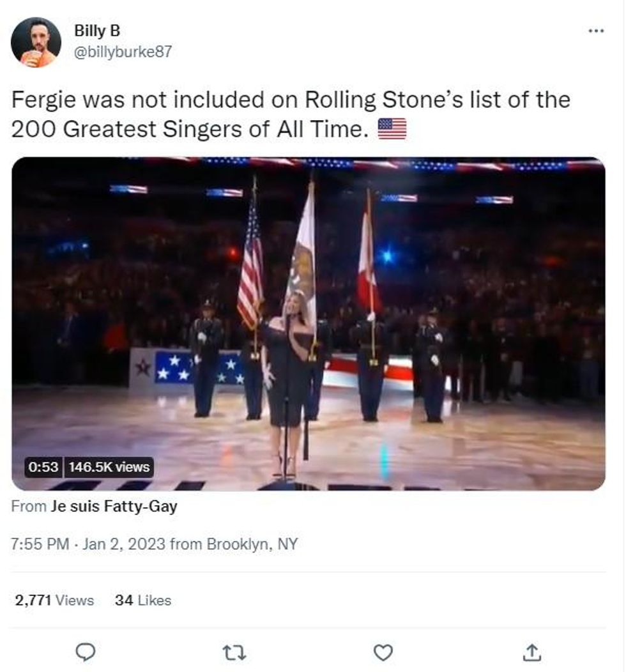Visit the @billyburke87 handle
The height and width of the screenshot is (672, 626).
click(123, 52)
